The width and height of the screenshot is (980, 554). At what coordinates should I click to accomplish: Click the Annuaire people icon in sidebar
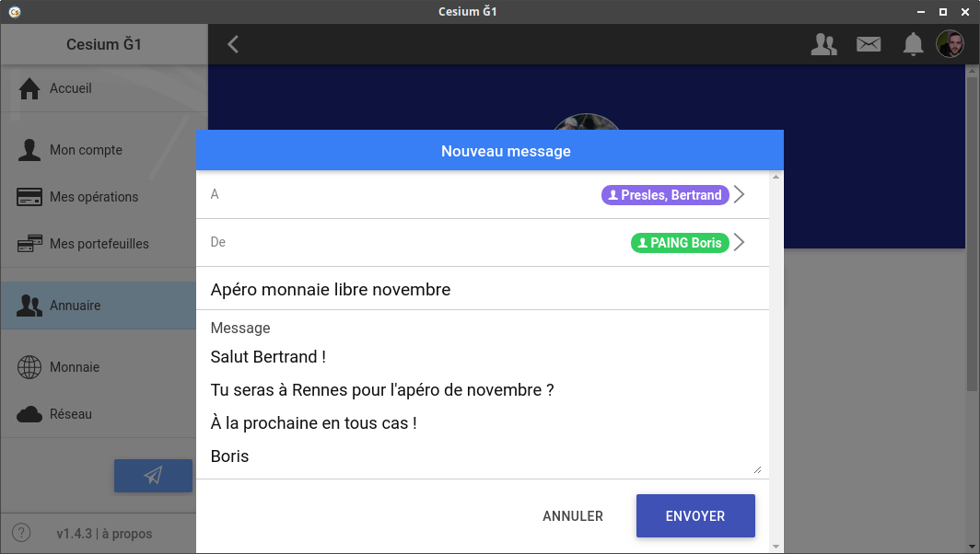(29, 306)
